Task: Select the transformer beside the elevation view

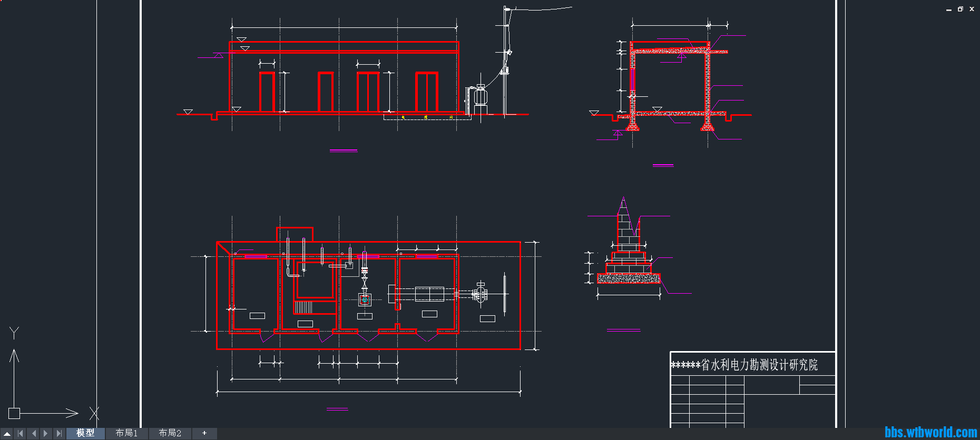Action: (479, 97)
